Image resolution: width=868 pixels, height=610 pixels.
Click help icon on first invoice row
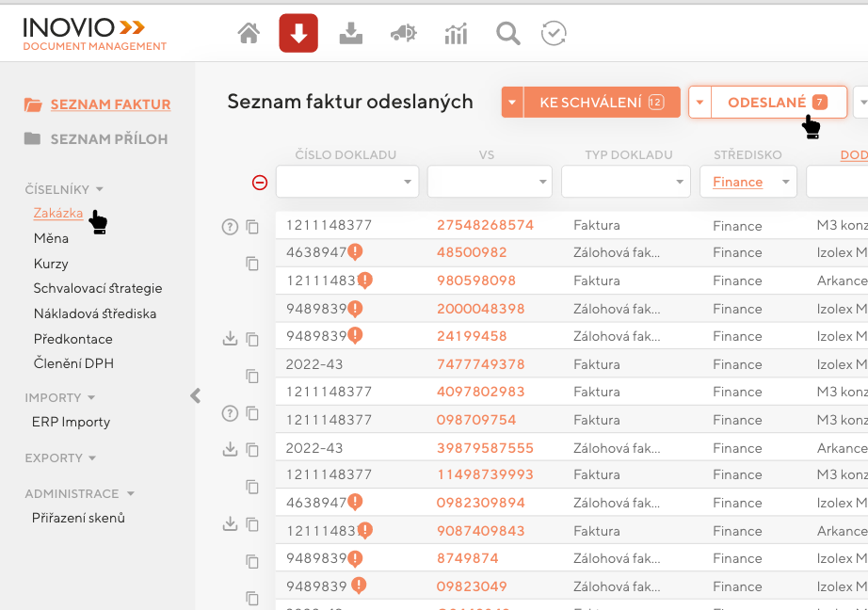point(229,226)
